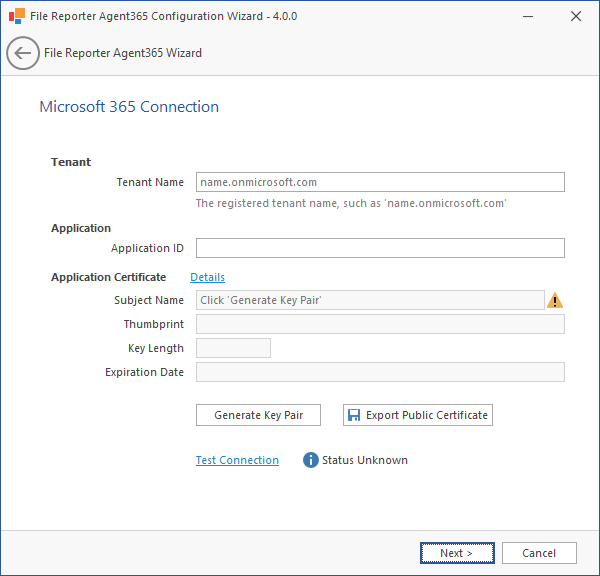This screenshot has height=576, width=600.
Task: Click the blue info status icon
Action: tap(310, 460)
